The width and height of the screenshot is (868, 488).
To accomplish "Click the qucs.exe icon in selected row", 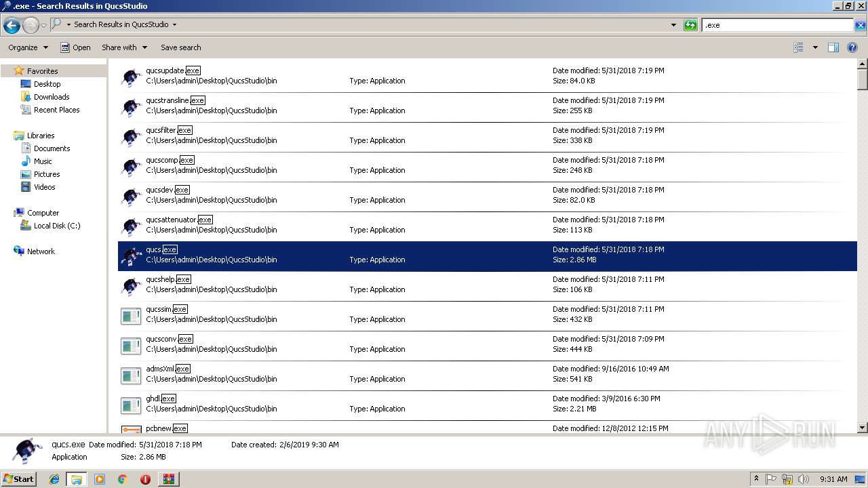I will click(131, 256).
